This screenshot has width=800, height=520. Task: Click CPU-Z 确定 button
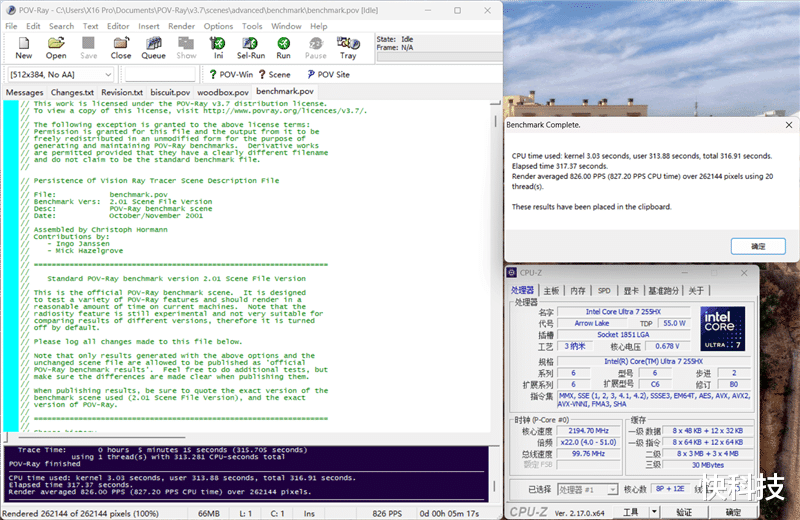[733, 511]
